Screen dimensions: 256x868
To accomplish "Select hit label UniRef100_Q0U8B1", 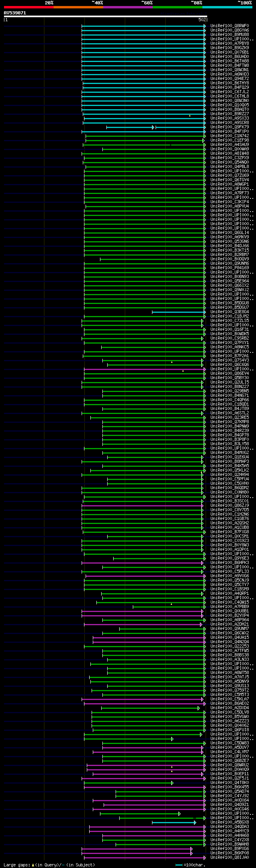I will pos(230,611).
